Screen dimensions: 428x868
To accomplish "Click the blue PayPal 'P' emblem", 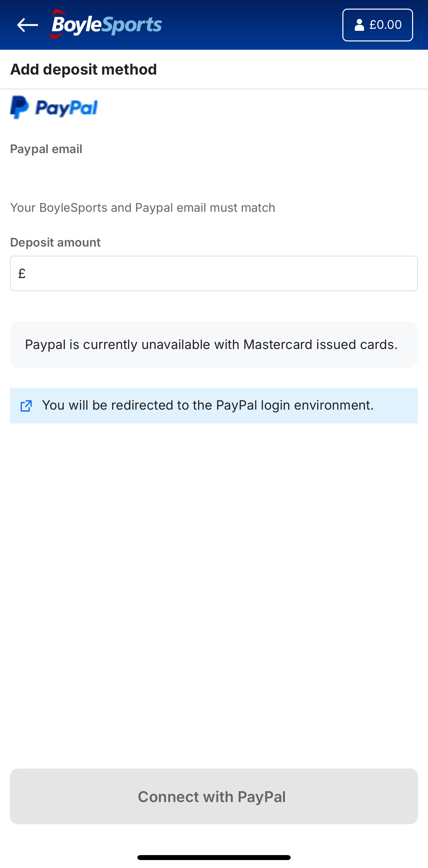I will click(19, 107).
